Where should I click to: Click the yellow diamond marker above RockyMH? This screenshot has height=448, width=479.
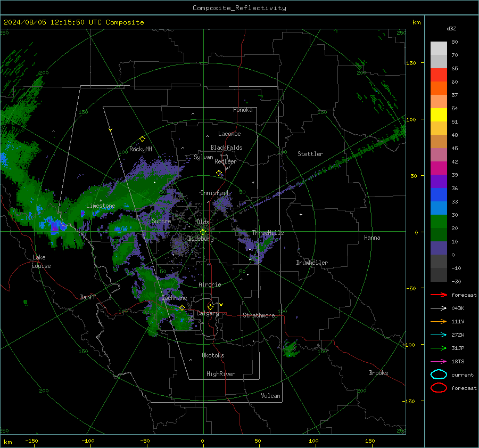click(142, 139)
